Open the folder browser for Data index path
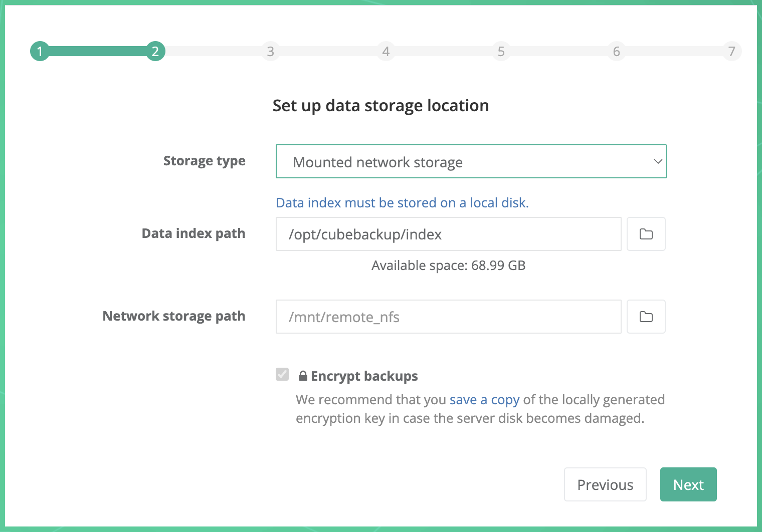The width and height of the screenshot is (762, 532). pos(646,234)
